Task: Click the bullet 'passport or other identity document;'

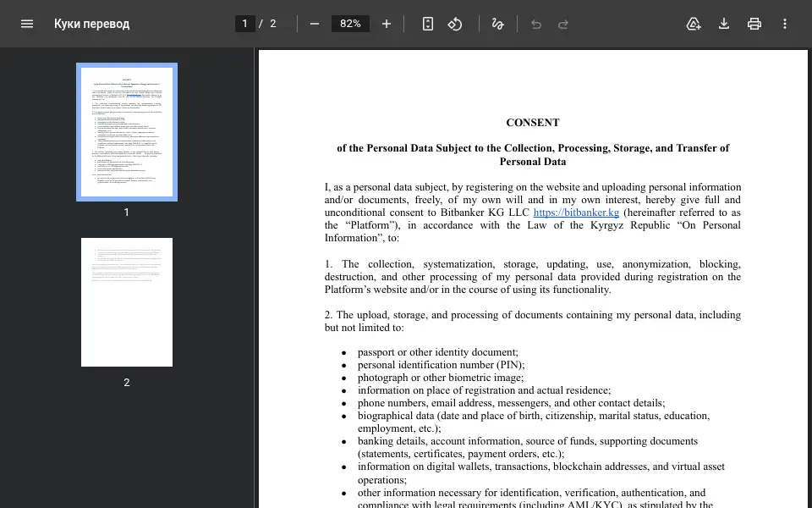Action: point(437,352)
